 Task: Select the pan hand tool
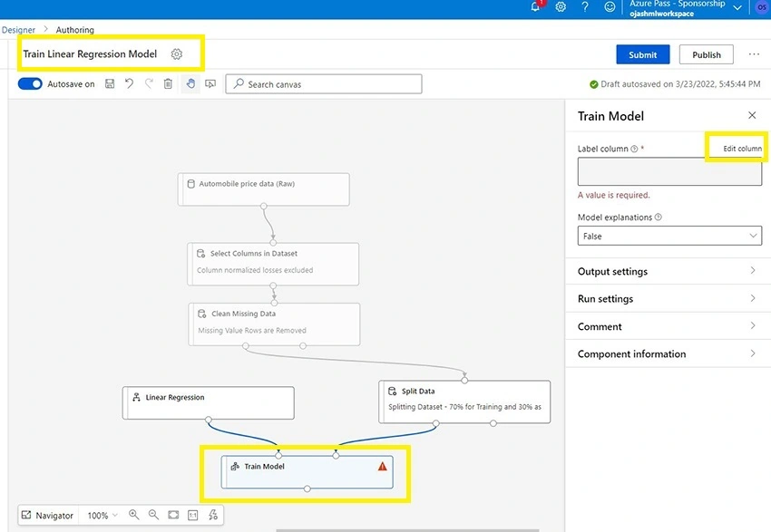(190, 84)
